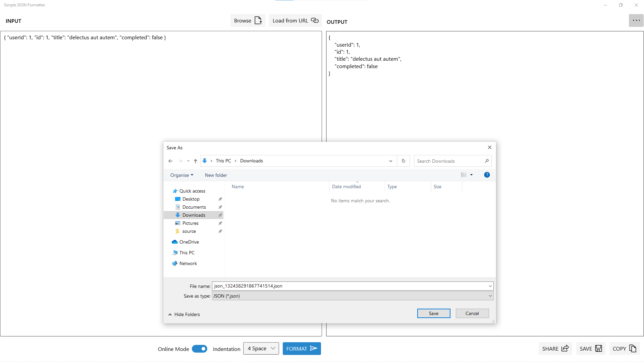Image resolution: width=644 pixels, height=362 pixels.
Task: Load JSON from URL button
Action: [295, 20]
